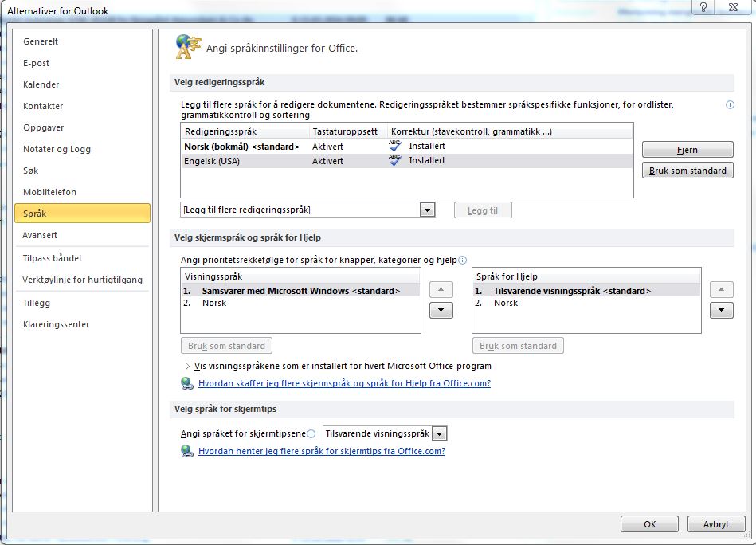Click the Fjern button

point(687,150)
